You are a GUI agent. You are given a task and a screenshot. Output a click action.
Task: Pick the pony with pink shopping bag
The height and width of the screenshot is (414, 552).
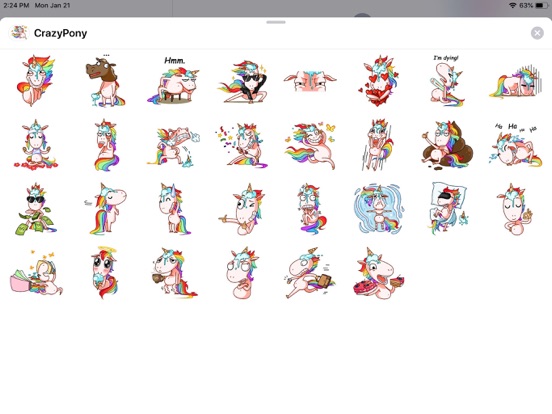[x=37, y=272]
